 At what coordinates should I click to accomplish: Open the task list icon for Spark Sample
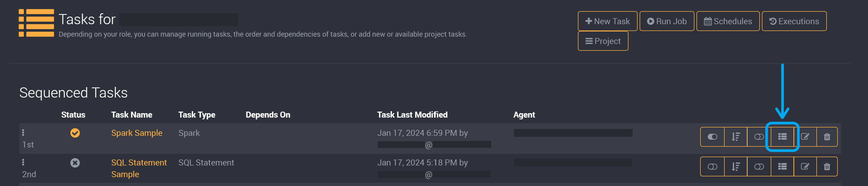click(782, 137)
